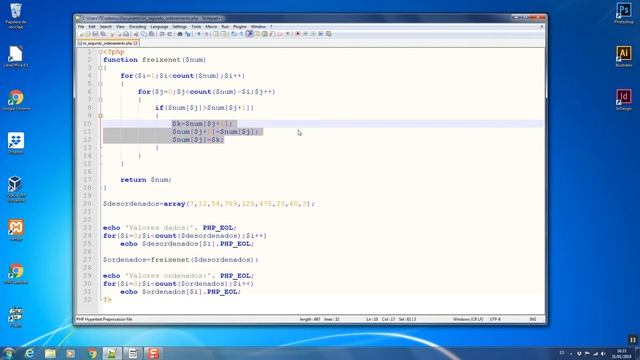Toggle the highlighted Indent Guide button
Screen dimensions: 640x360
pos(249,34)
